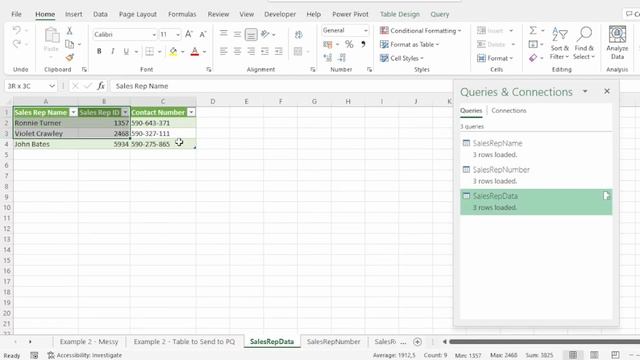
Task: Click Decrease Decimal icon
Action: 342,58
